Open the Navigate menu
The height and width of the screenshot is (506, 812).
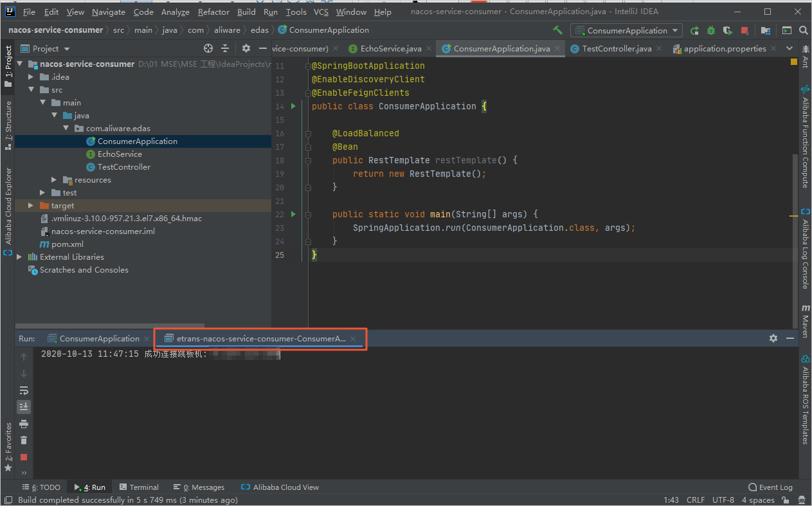[x=109, y=12]
